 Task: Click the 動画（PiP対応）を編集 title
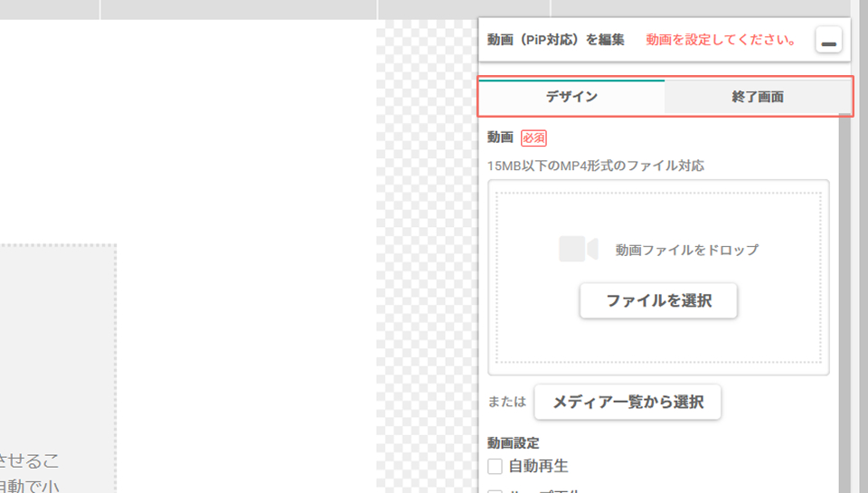click(x=556, y=40)
